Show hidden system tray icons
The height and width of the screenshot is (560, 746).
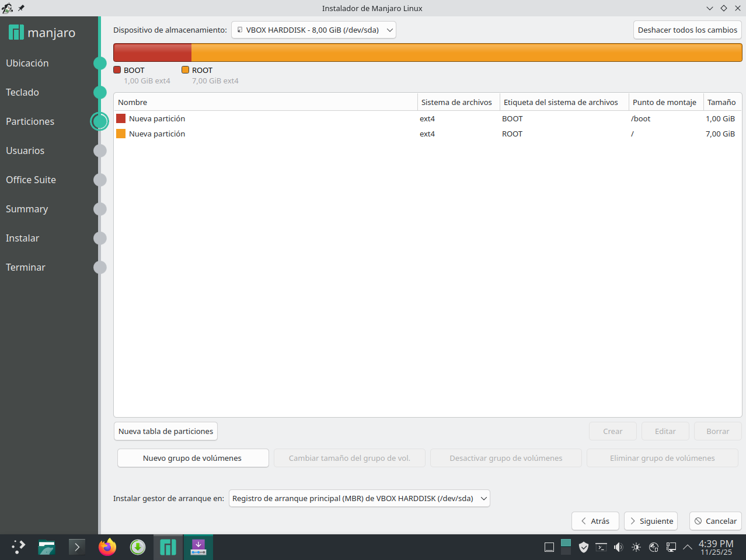pyautogui.click(x=688, y=547)
